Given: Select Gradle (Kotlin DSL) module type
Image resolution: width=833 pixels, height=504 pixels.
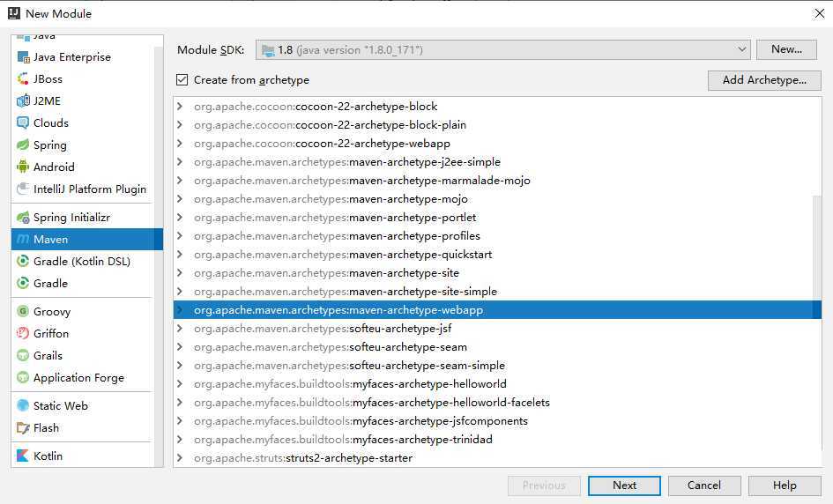Looking at the screenshot, I should pyautogui.click(x=82, y=261).
